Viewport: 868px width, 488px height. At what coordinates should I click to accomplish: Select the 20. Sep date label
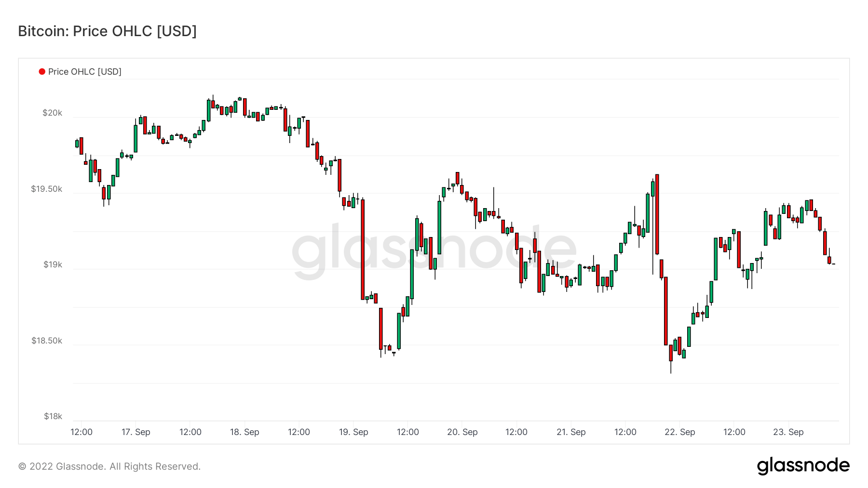pyautogui.click(x=462, y=432)
